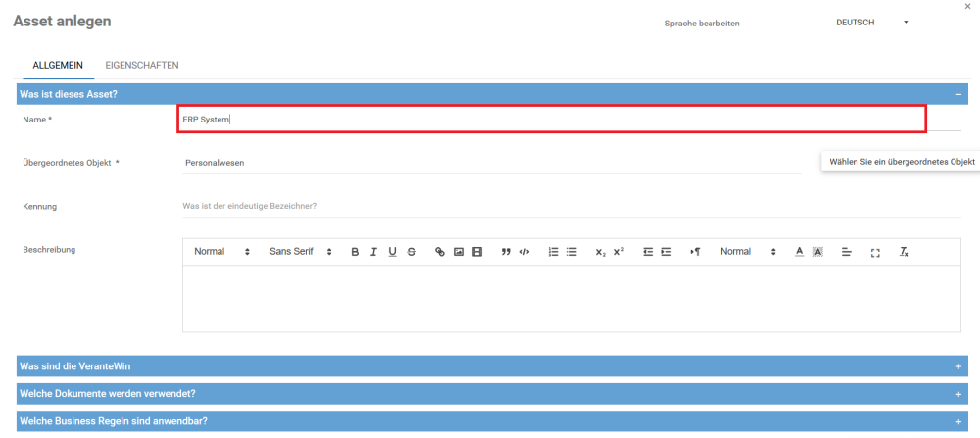
Task: Click the 'Asset anlegen' dialog title
Action: point(62,21)
